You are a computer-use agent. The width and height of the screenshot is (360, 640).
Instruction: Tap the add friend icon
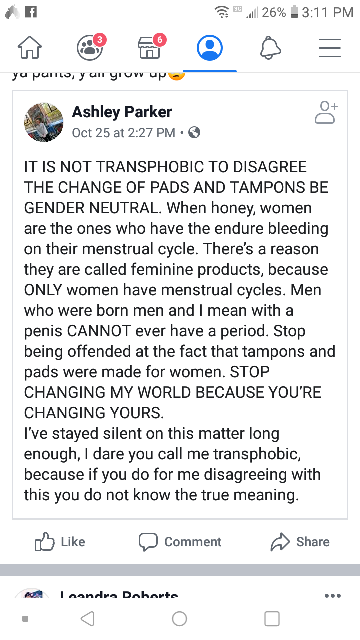click(326, 112)
